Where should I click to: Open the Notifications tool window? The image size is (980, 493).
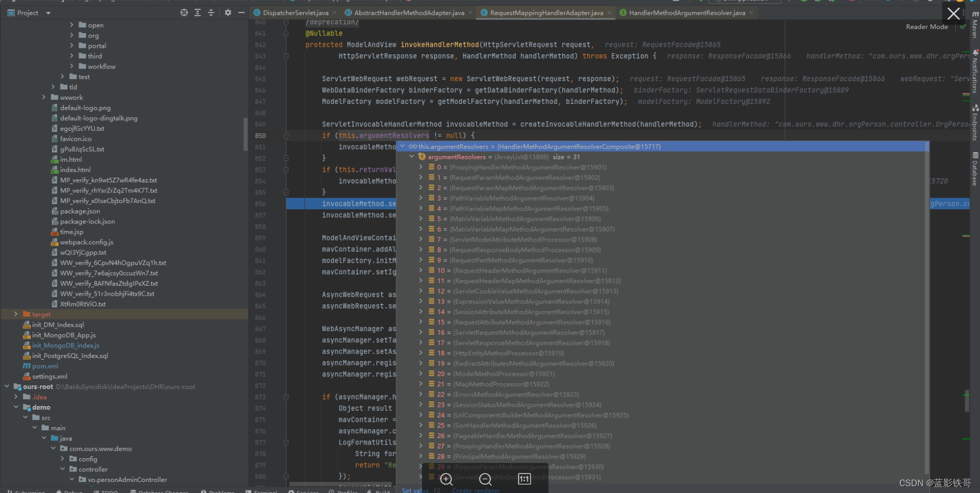click(x=975, y=72)
